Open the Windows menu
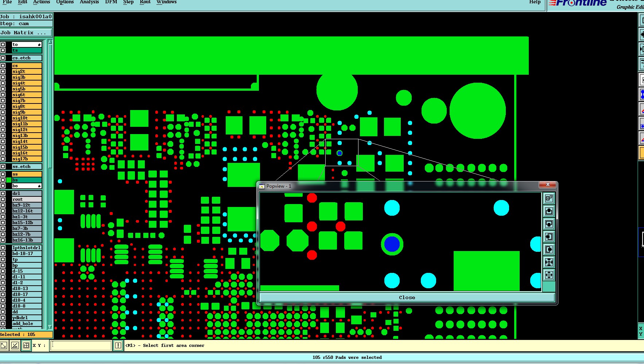 (x=166, y=2)
